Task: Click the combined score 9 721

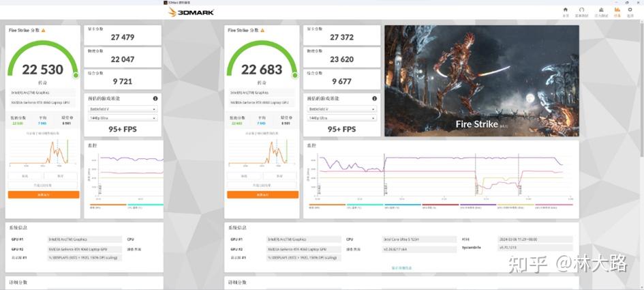Action: coord(123,81)
